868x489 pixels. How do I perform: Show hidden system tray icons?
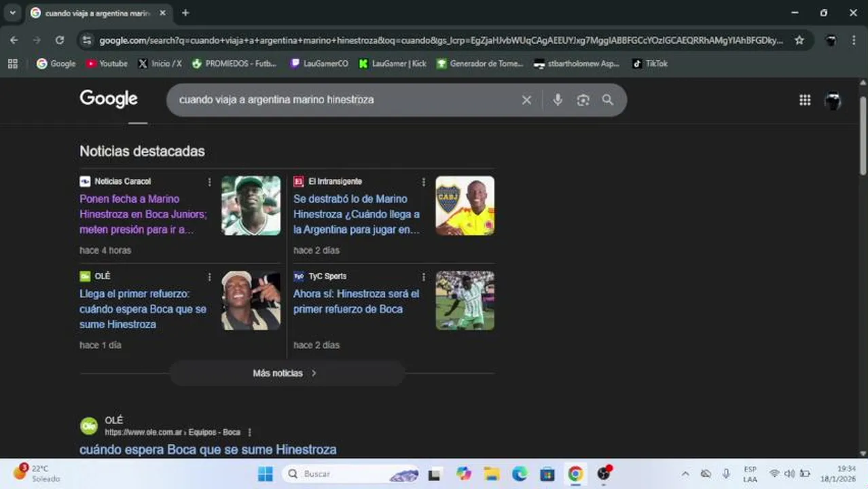tap(685, 473)
